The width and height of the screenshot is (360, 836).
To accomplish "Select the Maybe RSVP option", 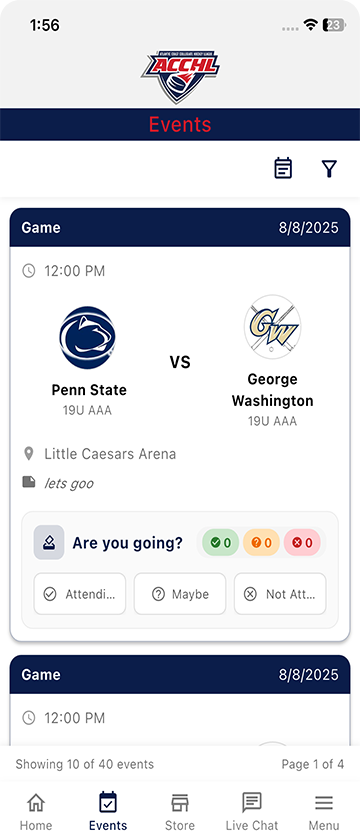I will (180, 594).
